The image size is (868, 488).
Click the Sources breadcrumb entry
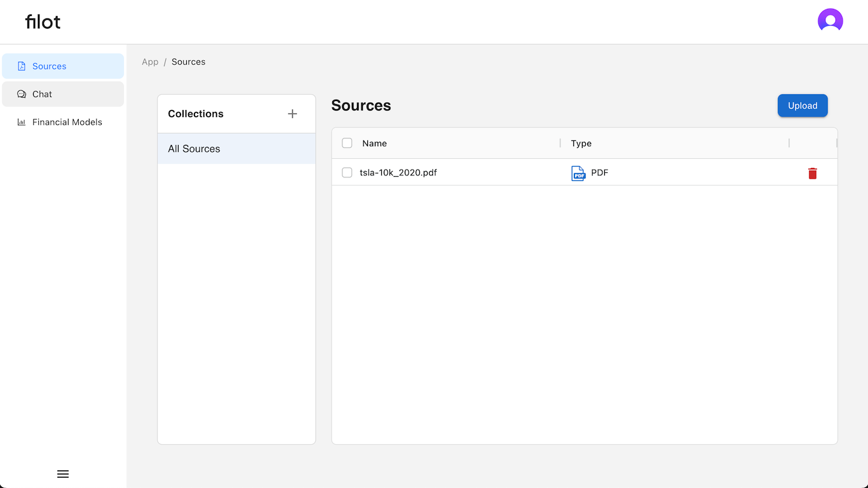[189, 62]
